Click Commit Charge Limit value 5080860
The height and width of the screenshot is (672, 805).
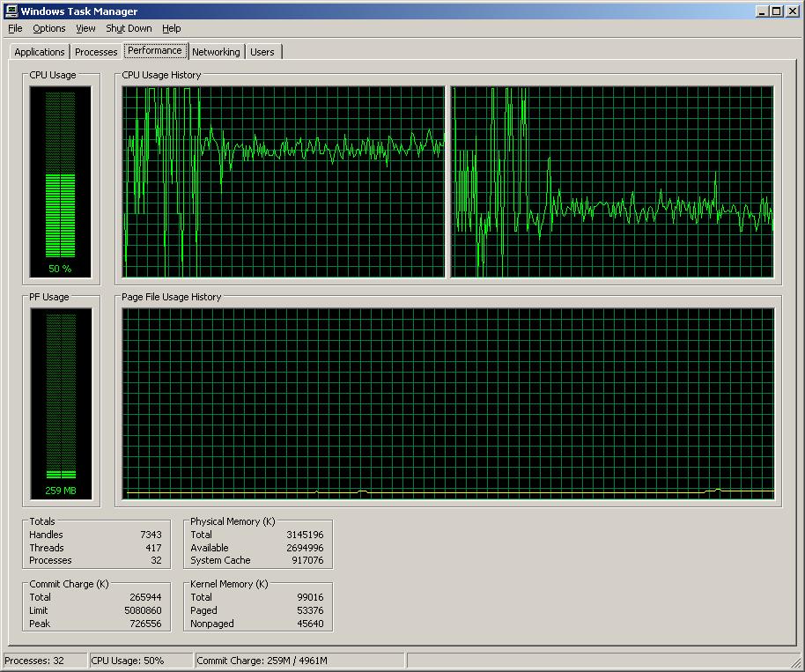[x=143, y=610]
